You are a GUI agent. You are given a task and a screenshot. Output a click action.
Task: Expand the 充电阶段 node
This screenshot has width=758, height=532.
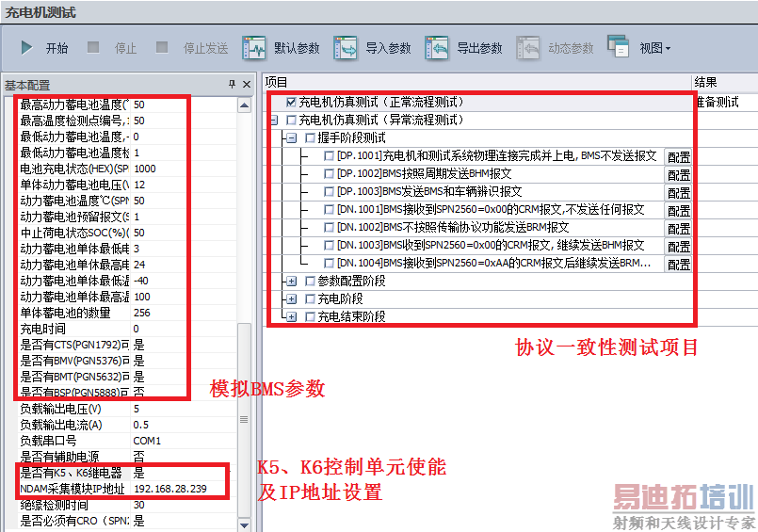pos(291,299)
